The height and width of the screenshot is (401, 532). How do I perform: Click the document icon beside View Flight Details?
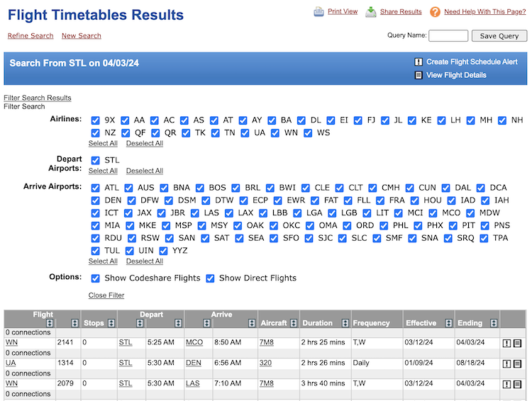(x=419, y=75)
